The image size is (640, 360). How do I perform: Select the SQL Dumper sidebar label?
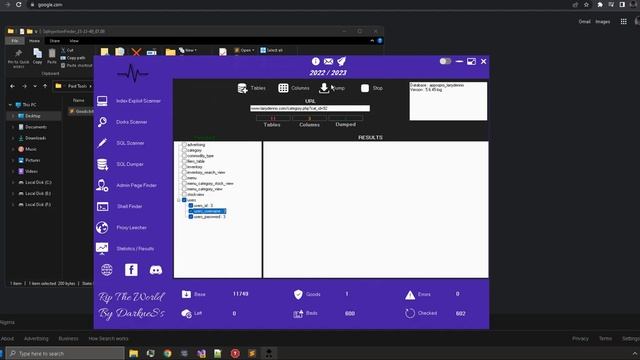130,164
